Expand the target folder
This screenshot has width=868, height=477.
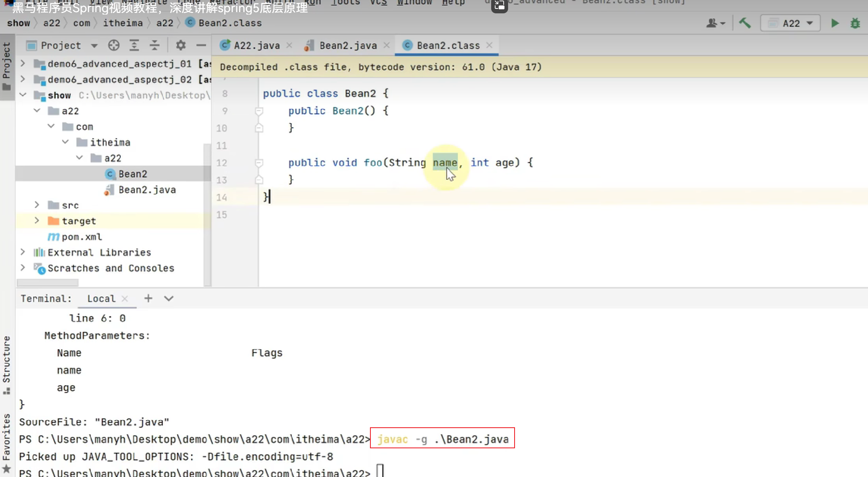37,221
